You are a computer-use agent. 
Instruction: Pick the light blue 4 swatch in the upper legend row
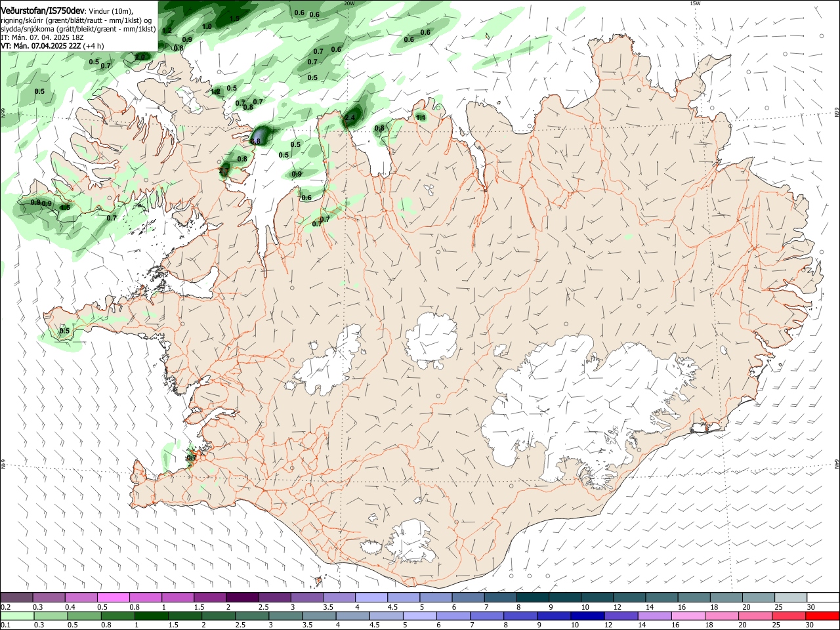tap(371, 598)
